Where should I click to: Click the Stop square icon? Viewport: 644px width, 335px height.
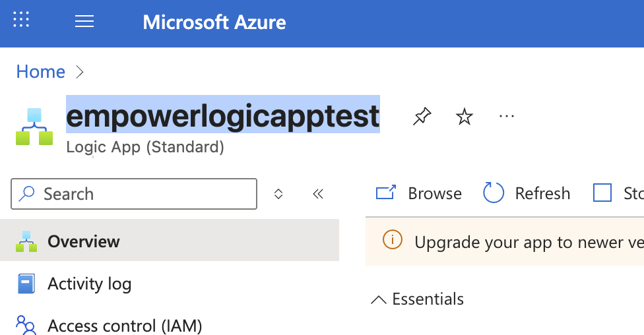pyautogui.click(x=602, y=193)
